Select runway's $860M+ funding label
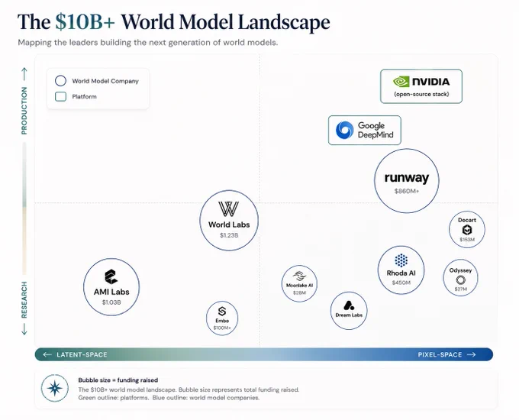The width and height of the screenshot is (519, 420). pos(407,191)
